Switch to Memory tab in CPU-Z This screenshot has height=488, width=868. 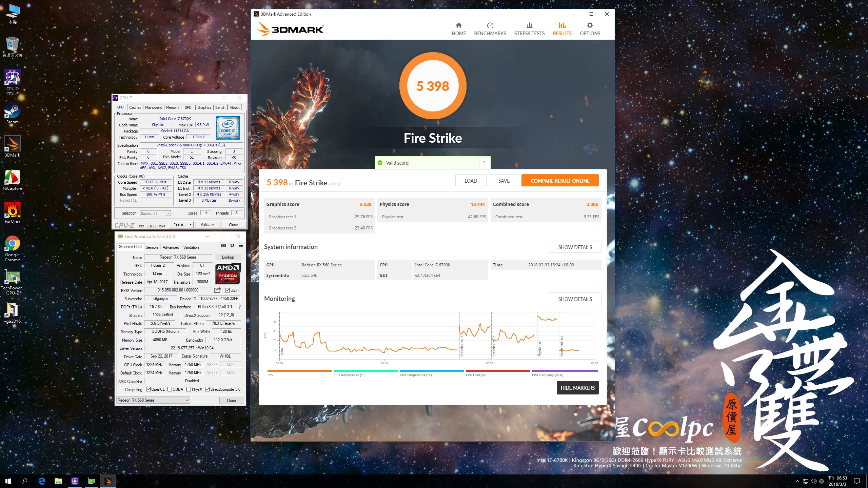172,107
